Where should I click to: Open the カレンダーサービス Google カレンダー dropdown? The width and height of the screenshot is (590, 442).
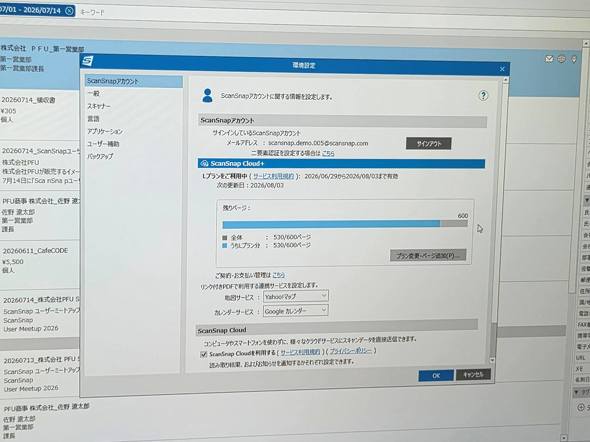[295, 311]
